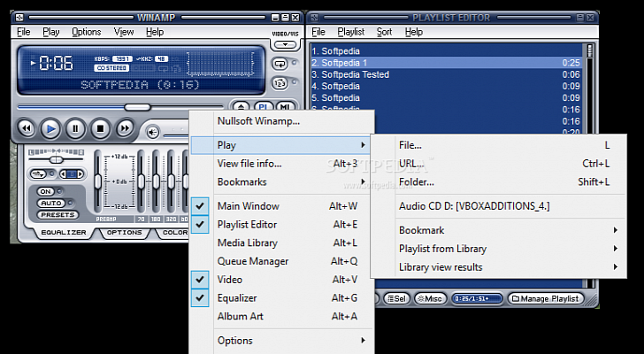Click the Manage Playlist button
Viewport: 644px width, 354px height.
544,299
